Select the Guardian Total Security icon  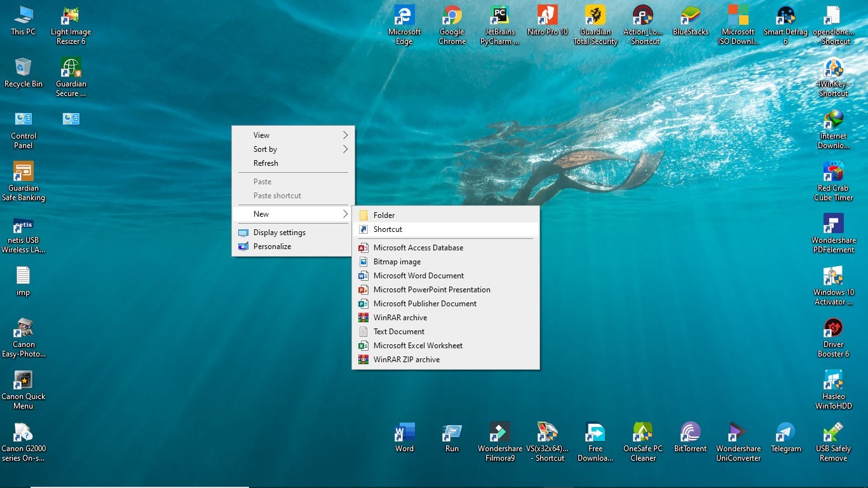[x=595, y=25]
